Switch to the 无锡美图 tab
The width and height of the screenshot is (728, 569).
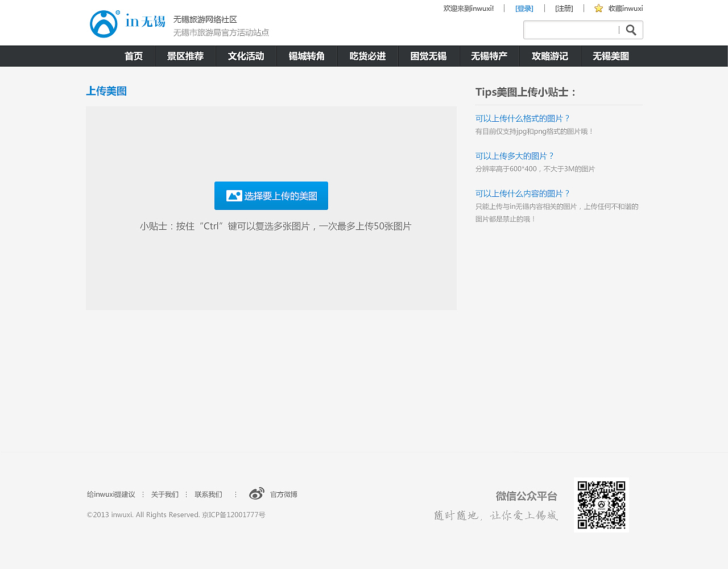[610, 56]
